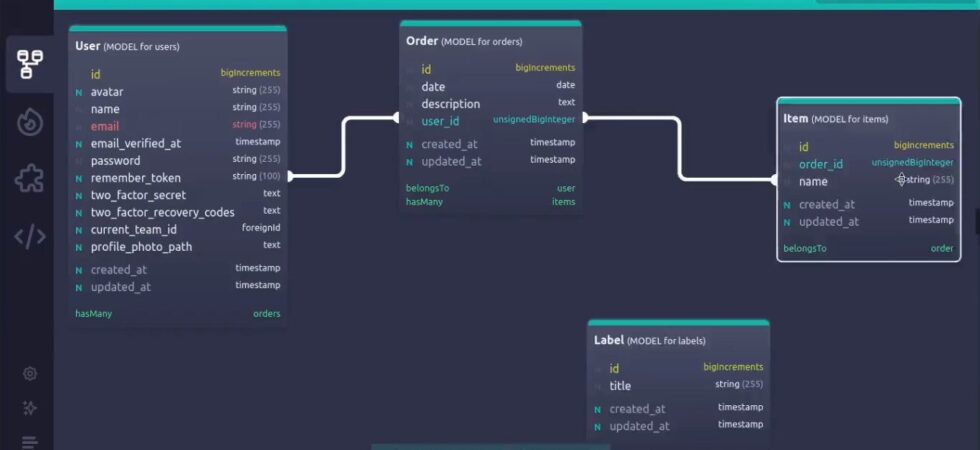Open the puzzle piece plugins icon
Image resolution: width=980 pixels, height=450 pixels.
click(x=29, y=179)
